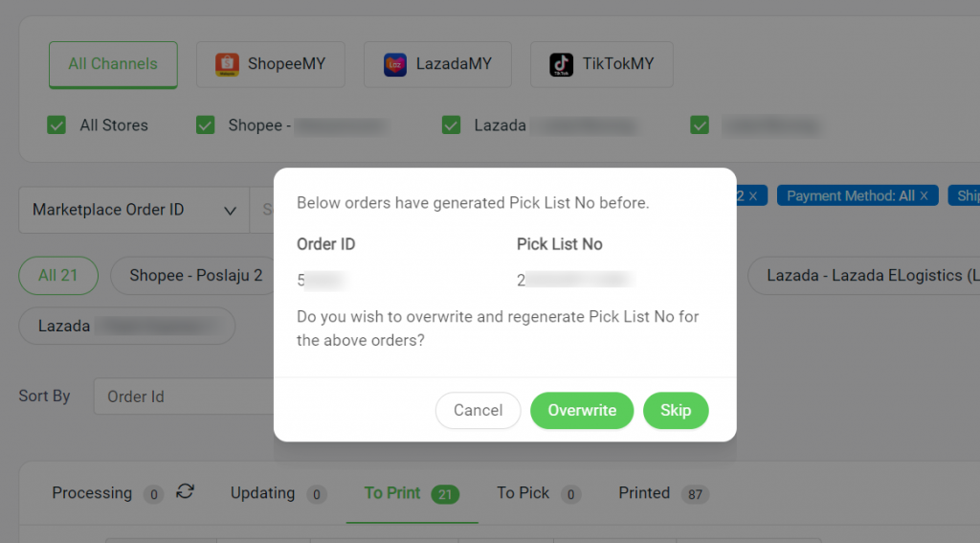Screen dimensions: 980x543
Task: Click the LazadaMY heart logo icon
Action: (x=395, y=64)
